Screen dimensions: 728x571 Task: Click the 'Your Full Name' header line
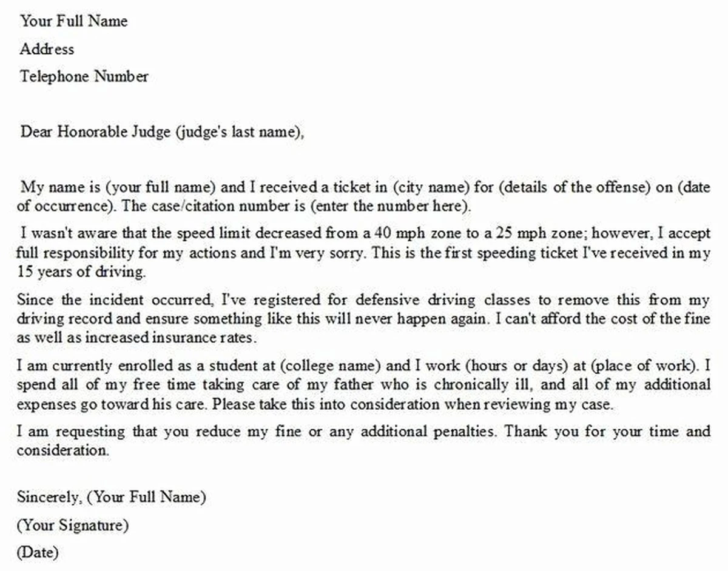[x=74, y=21]
